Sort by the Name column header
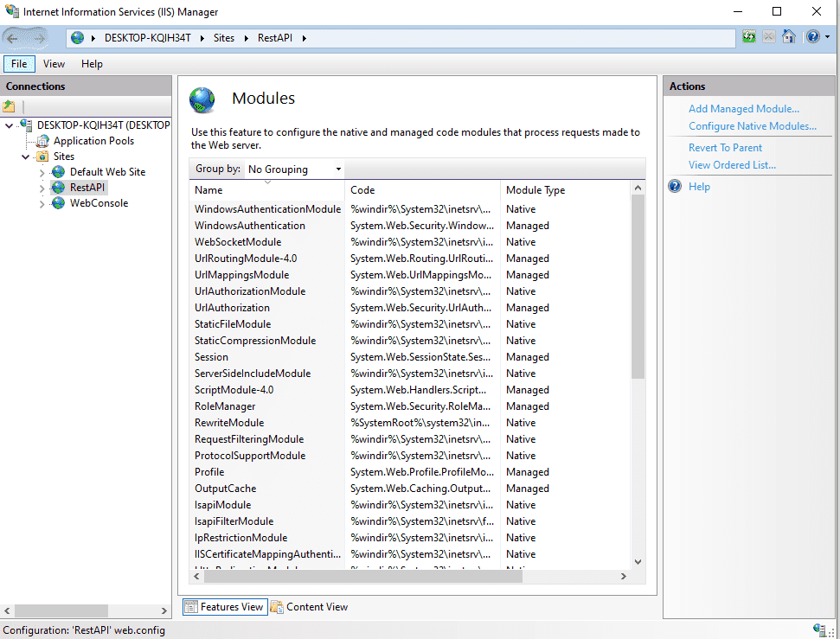Screen dimensions: 840x639 267,190
